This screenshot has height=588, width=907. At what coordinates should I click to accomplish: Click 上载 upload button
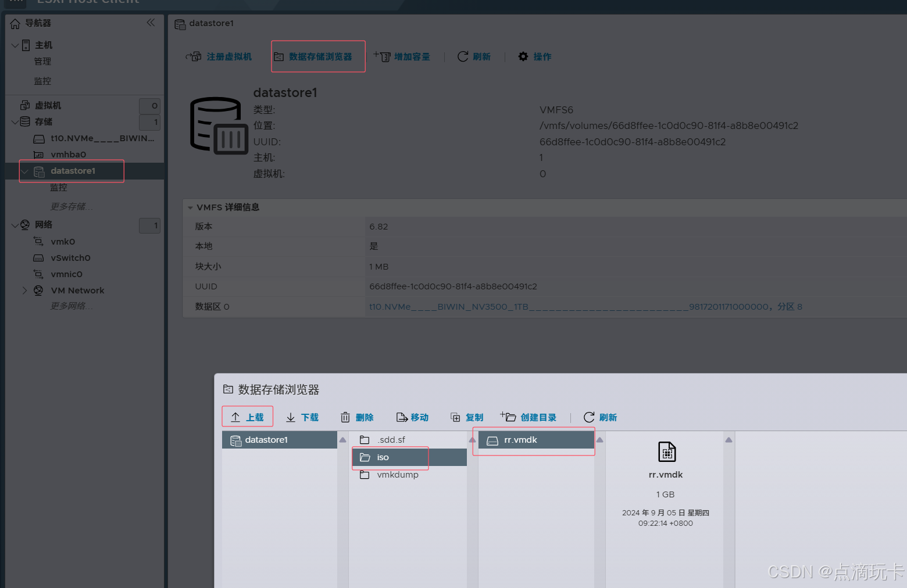tap(247, 417)
